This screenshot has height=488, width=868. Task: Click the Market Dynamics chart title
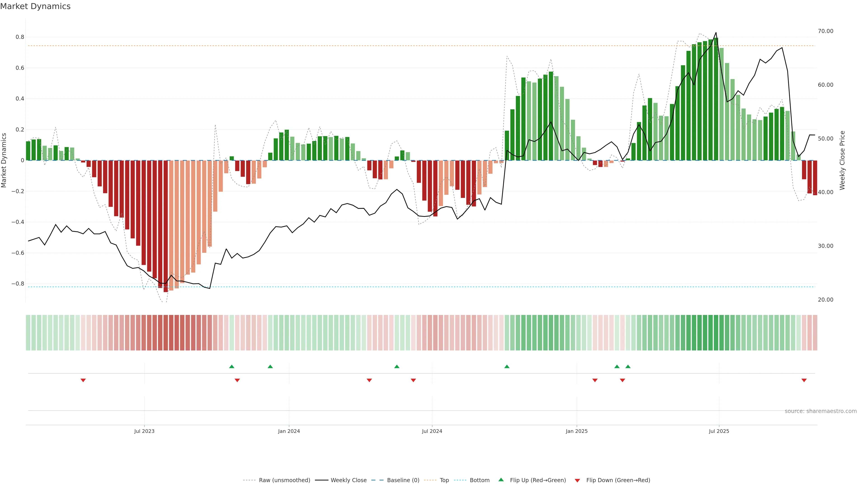point(35,6)
